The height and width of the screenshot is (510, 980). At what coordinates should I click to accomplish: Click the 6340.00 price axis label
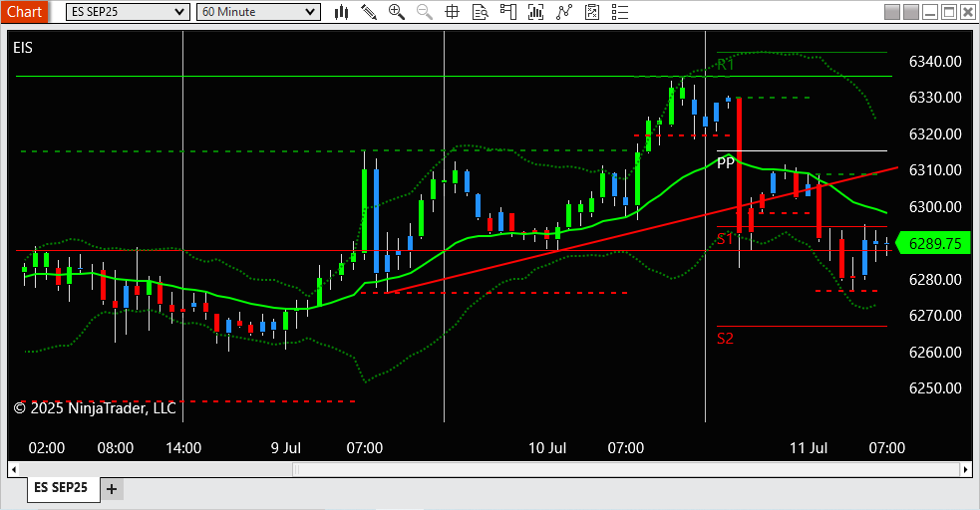coord(935,61)
